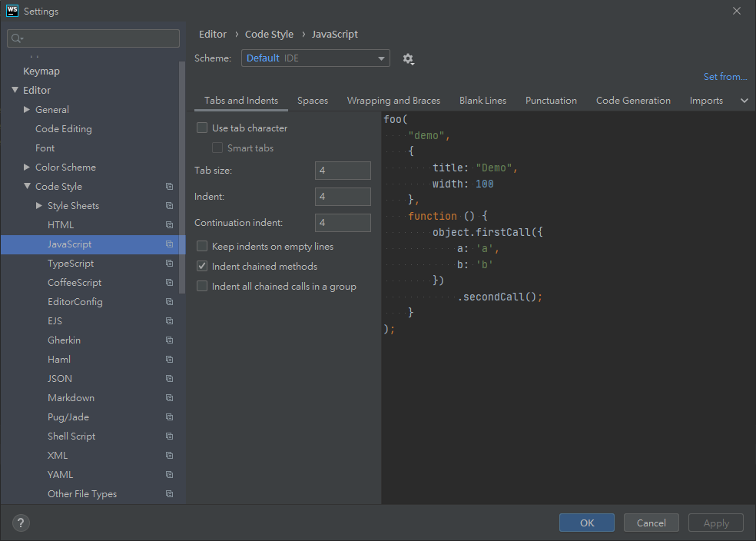Click the search magnifier icon in settings

coord(17,38)
